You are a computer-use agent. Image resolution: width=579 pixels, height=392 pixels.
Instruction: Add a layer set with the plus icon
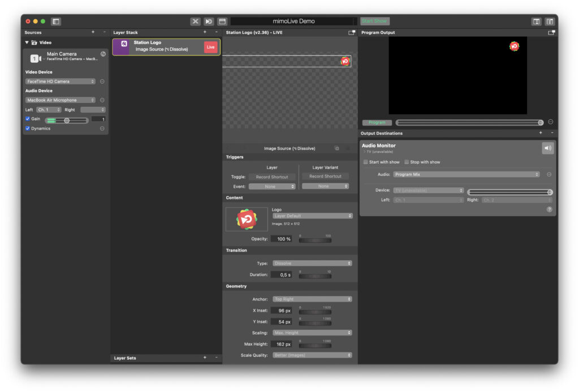pyautogui.click(x=205, y=357)
